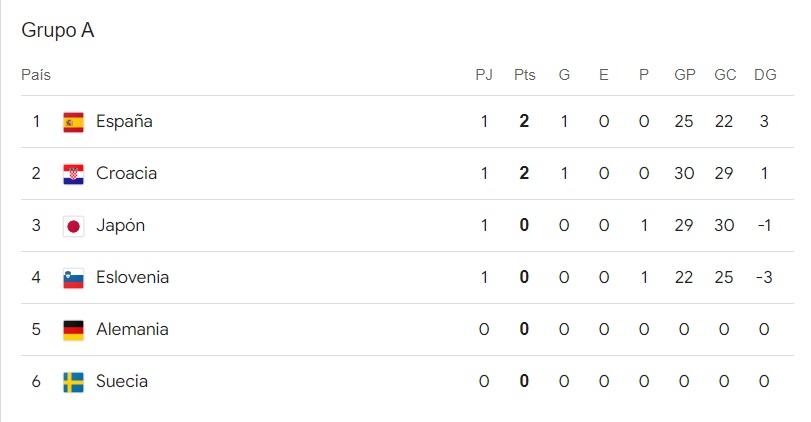811x422 pixels.
Task: Click the Spain flag icon
Action: tap(73, 122)
